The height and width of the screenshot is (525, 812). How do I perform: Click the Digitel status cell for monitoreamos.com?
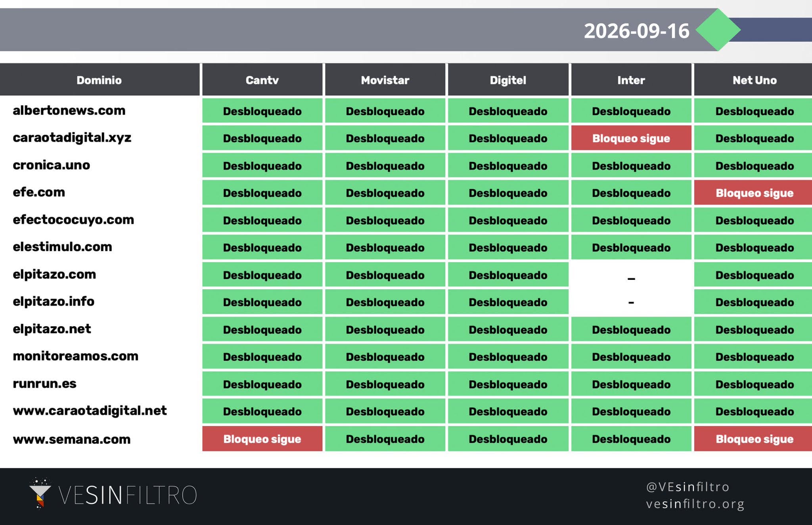[508, 357]
